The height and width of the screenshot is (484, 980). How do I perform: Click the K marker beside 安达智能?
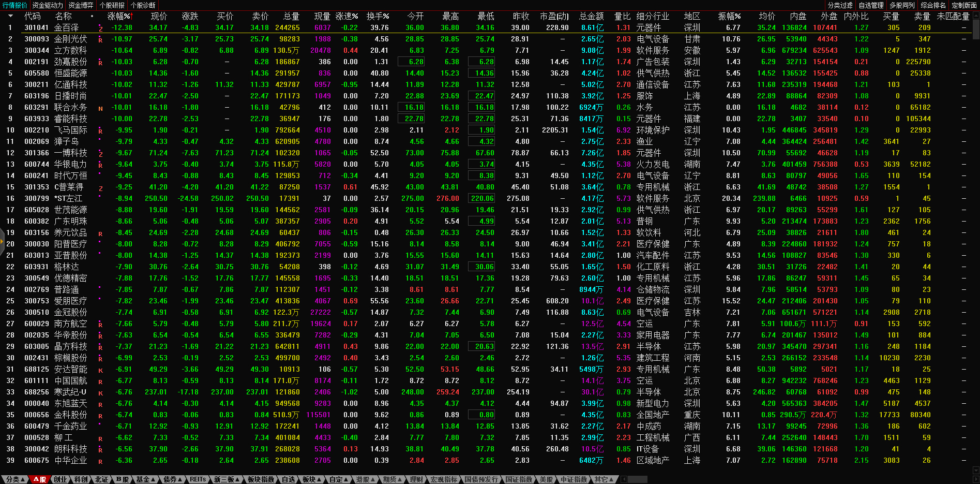click(100, 370)
